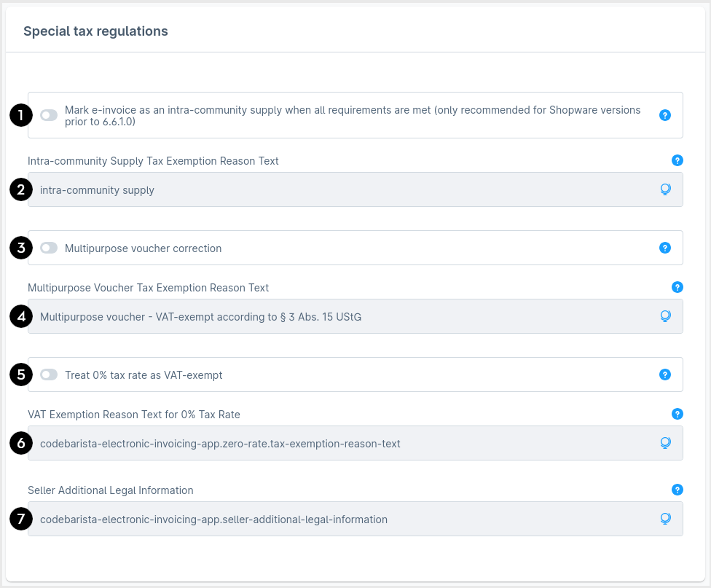Click help icon for Seller Additional Legal Information
The width and height of the screenshot is (711, 588).
677,490
